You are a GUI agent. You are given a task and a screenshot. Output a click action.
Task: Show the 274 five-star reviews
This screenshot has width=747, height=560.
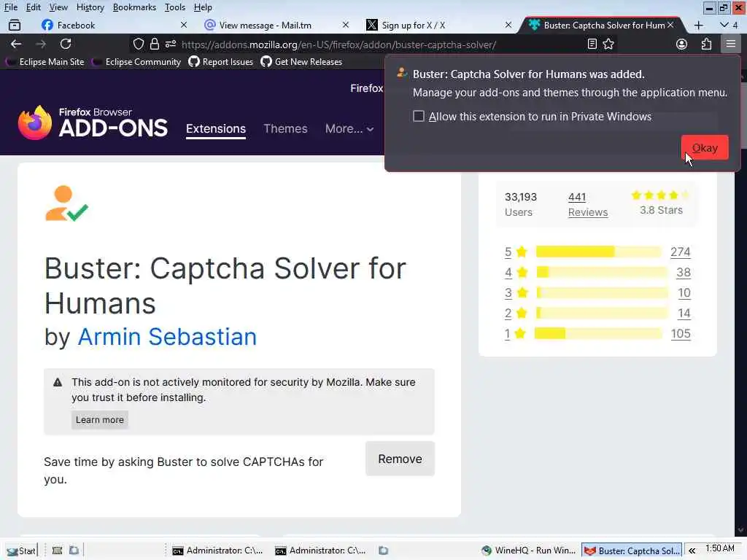pyautogui.click(x=681, y=252)
